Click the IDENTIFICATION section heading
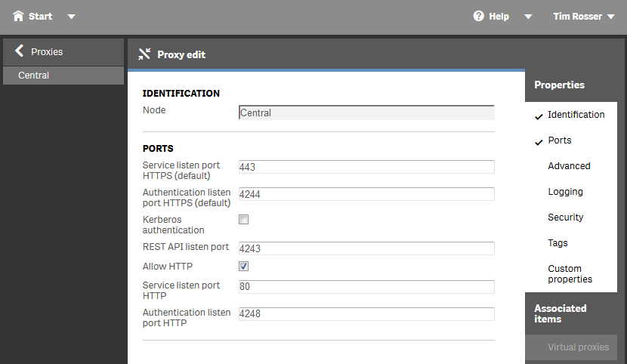627x364 pixels. coord(181,94)
